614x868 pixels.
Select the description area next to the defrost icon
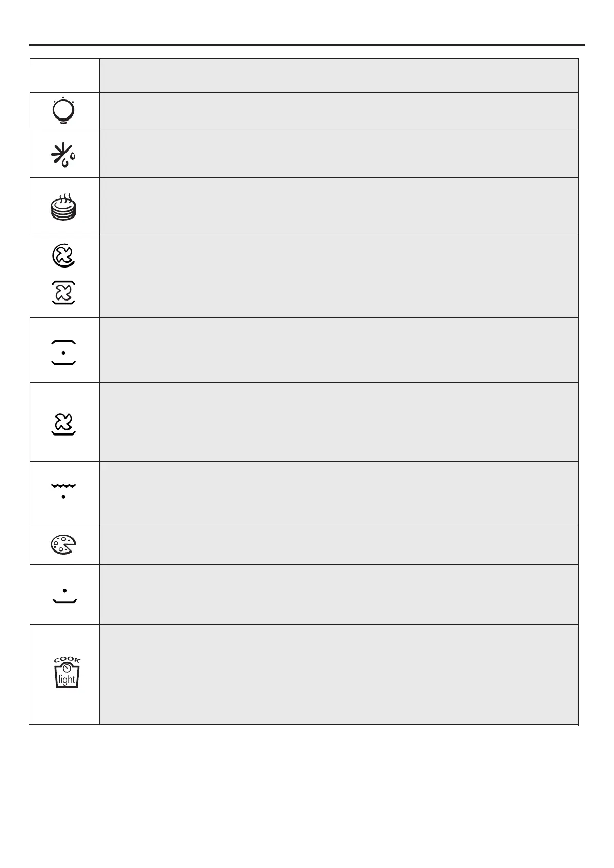[339, 153]
